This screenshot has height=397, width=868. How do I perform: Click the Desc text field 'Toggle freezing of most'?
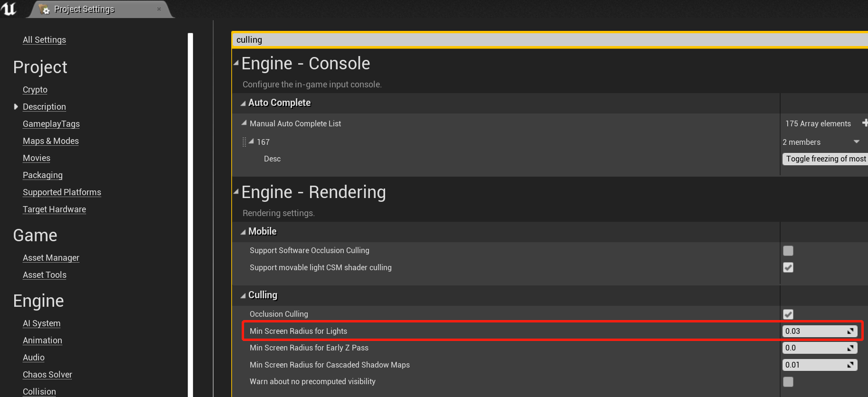coord(825,159)
